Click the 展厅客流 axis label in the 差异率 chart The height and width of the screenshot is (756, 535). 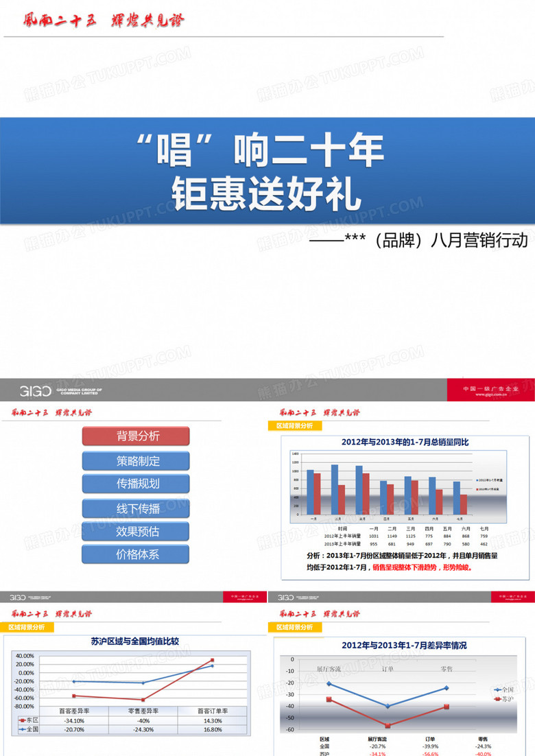(329, 669)
